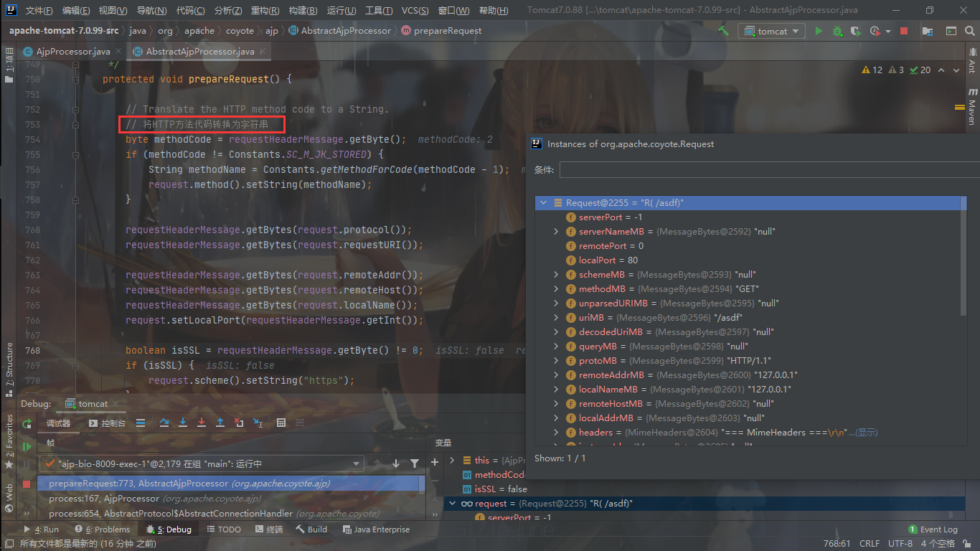The image size is (980, 551).
Task: Force step into with the red arrow
Action: 202,423
